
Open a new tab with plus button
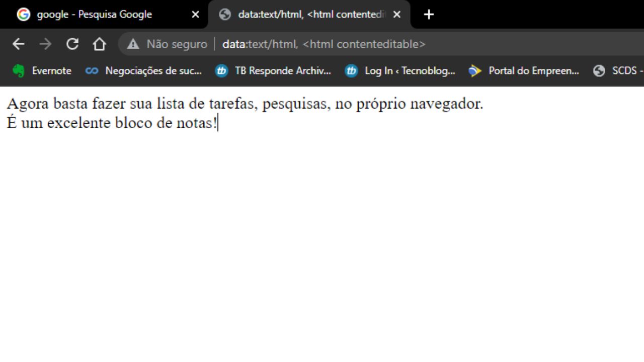[x=429, y=15]
